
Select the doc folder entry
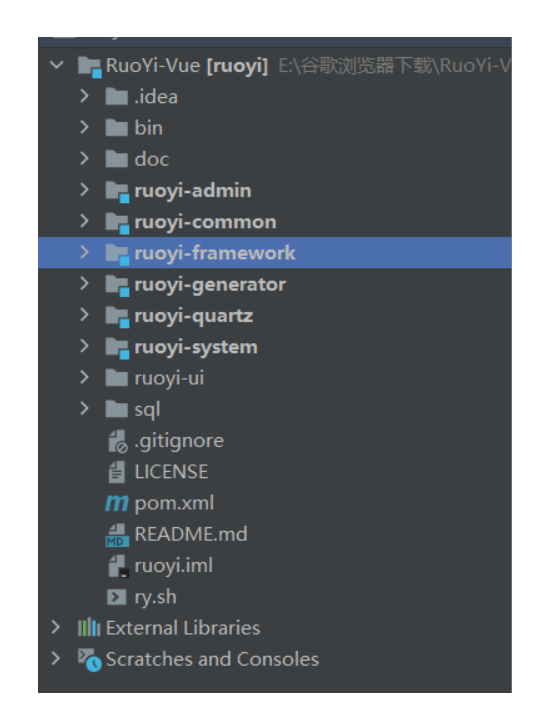click(152, 160)
